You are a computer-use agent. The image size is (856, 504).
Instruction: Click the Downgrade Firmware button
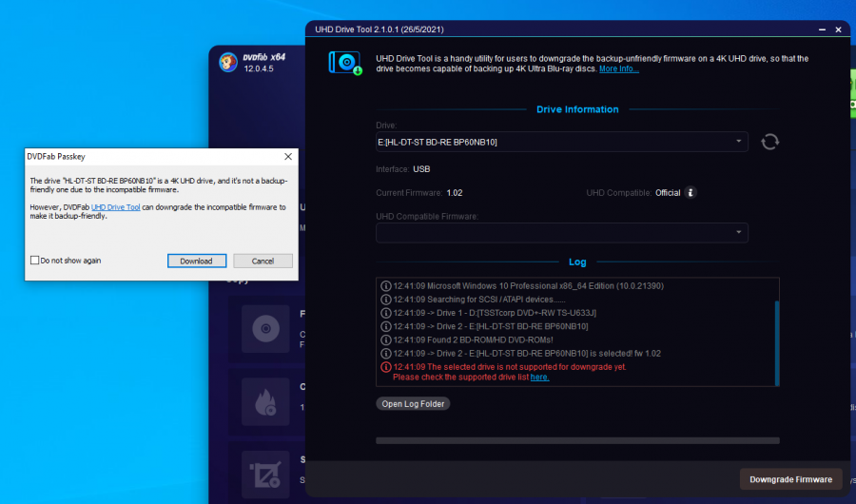coord(790,479)
